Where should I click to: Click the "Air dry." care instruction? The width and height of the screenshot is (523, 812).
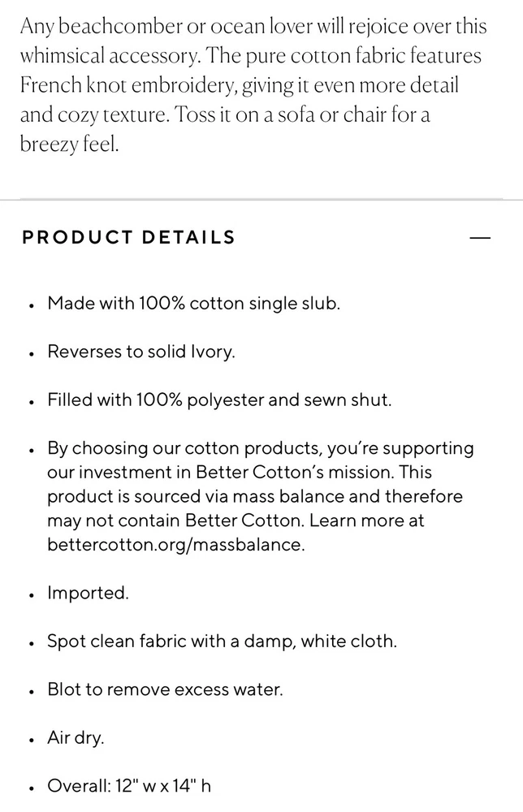point(76,738)
